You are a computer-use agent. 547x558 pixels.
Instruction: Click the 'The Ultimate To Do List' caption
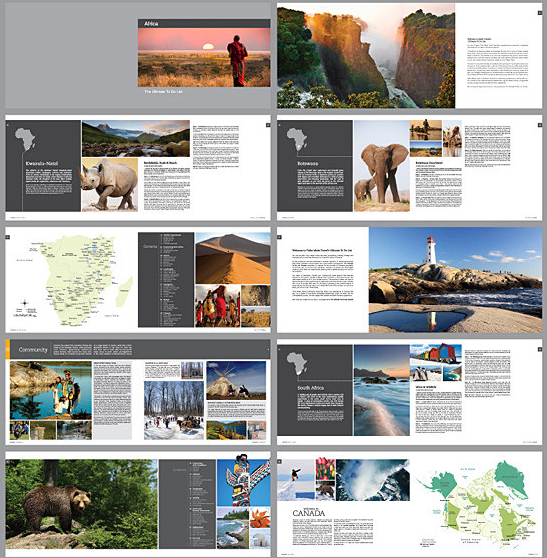(163, 91)
